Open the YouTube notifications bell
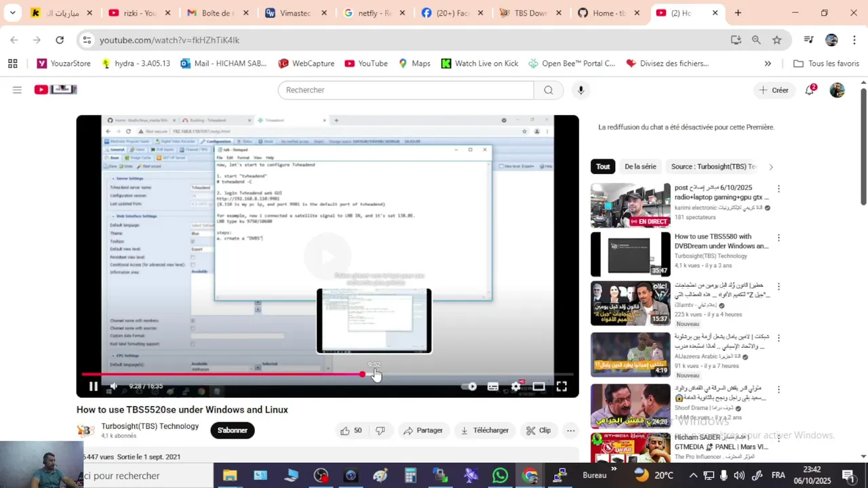The image size is (868, 488). click(x=810, y=90)
